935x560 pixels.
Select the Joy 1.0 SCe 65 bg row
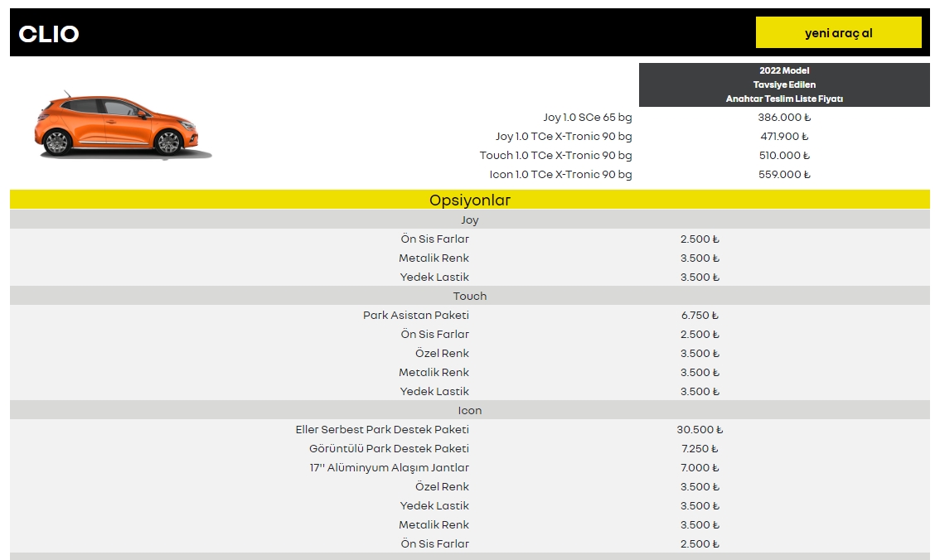click(587, 118)
